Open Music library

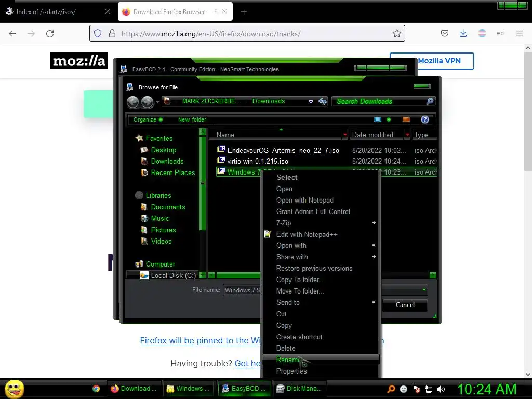(x=160, y=219)
